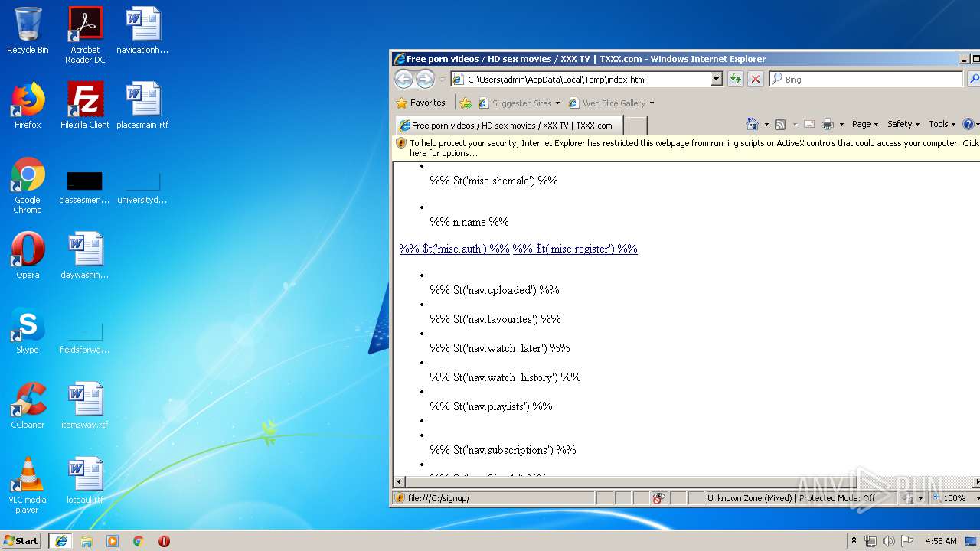Expand Suggested Sites dropdown

coord(557,103)
